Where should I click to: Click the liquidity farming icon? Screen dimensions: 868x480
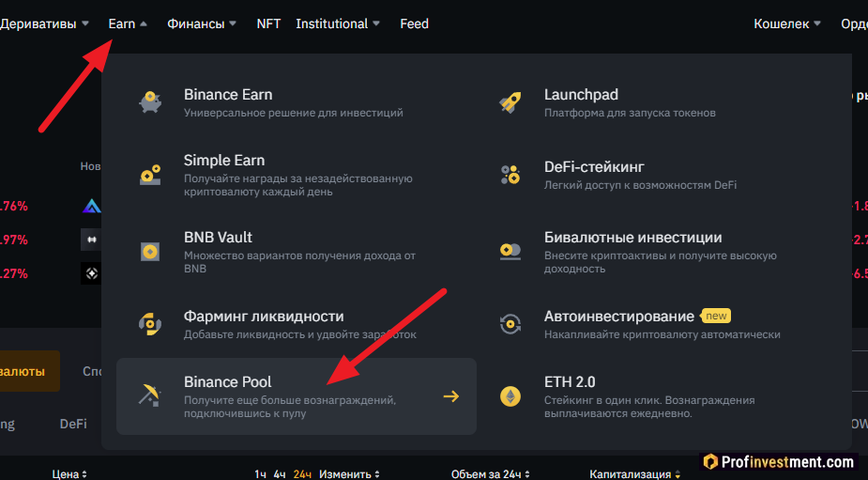tap(150, 324)
